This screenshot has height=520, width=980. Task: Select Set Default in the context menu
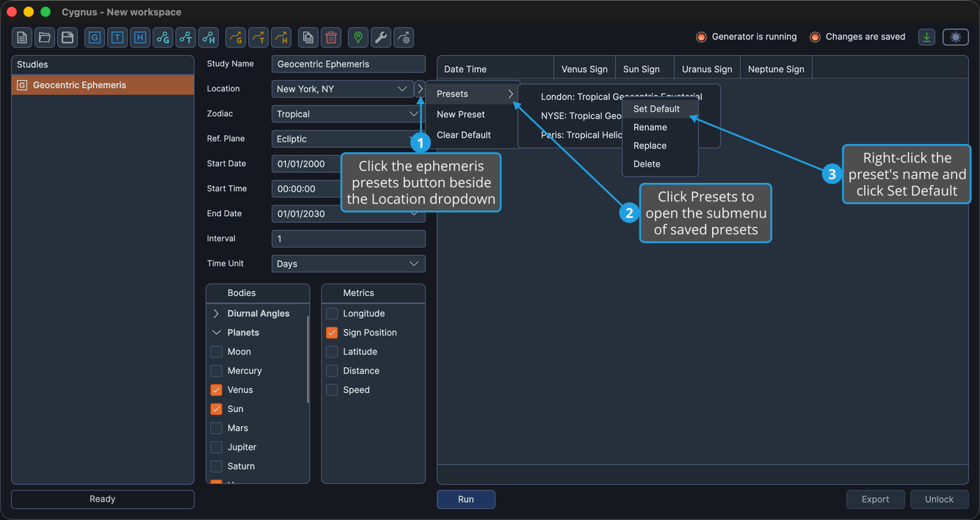pyautogui.click(x=660, y=109)
